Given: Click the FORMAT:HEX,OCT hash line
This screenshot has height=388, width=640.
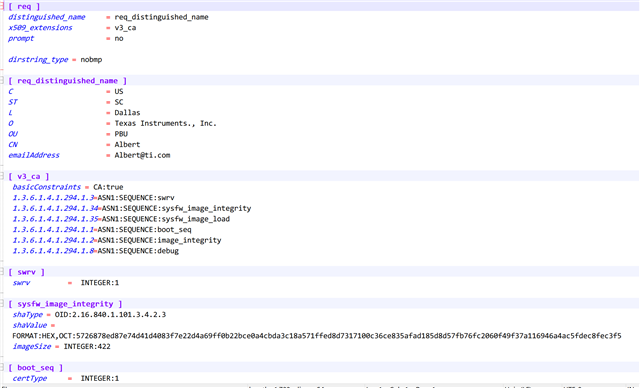Looking at the screenshot, I should (317, 335).
